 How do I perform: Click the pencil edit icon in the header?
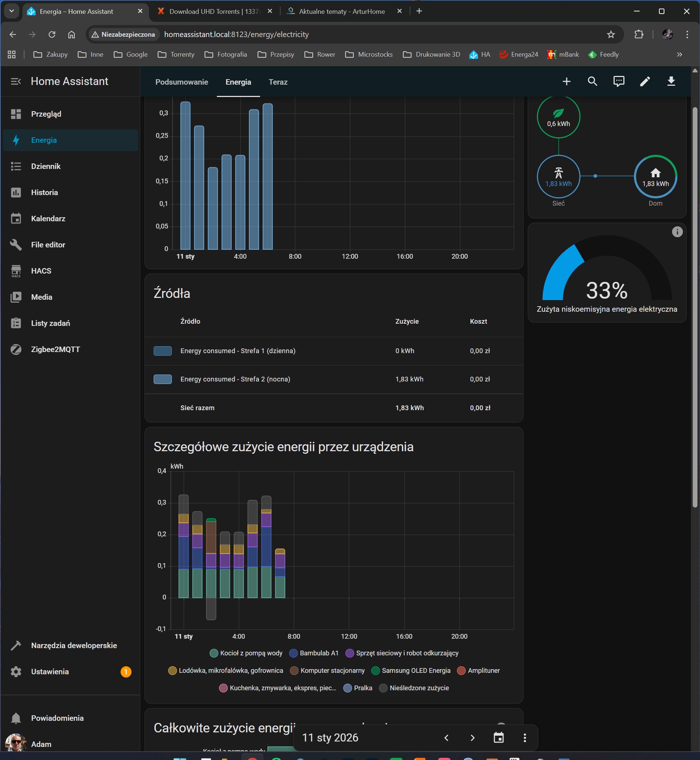coord(645,81)
